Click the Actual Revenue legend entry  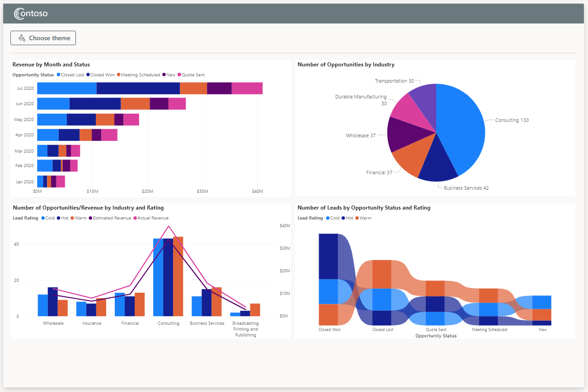pos(152,218)
